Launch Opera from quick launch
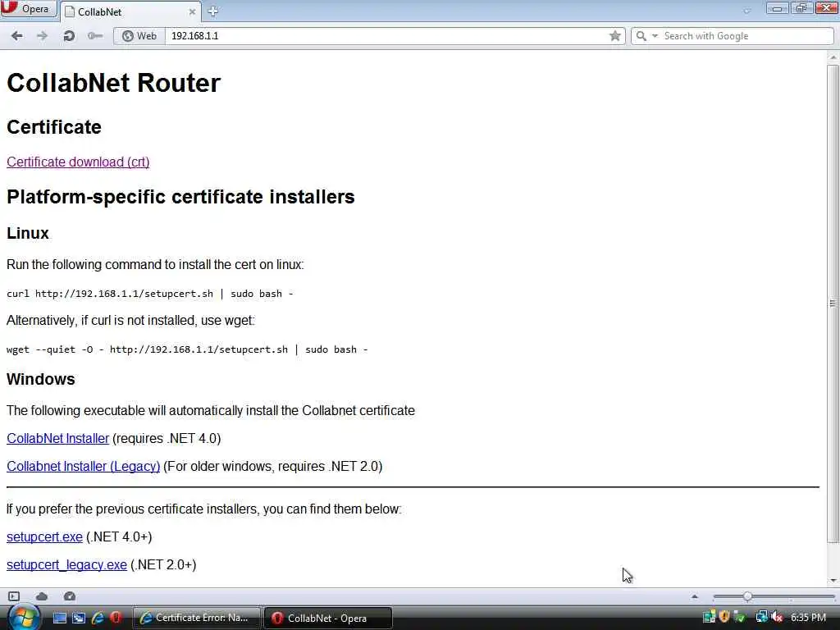Screen dimensions: 840x630 pos(116,618)
